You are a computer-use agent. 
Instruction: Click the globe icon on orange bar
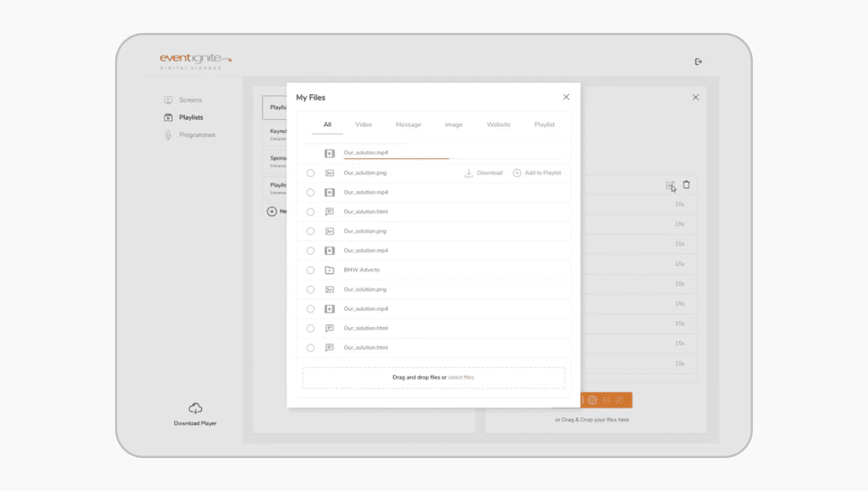[592, 400]
